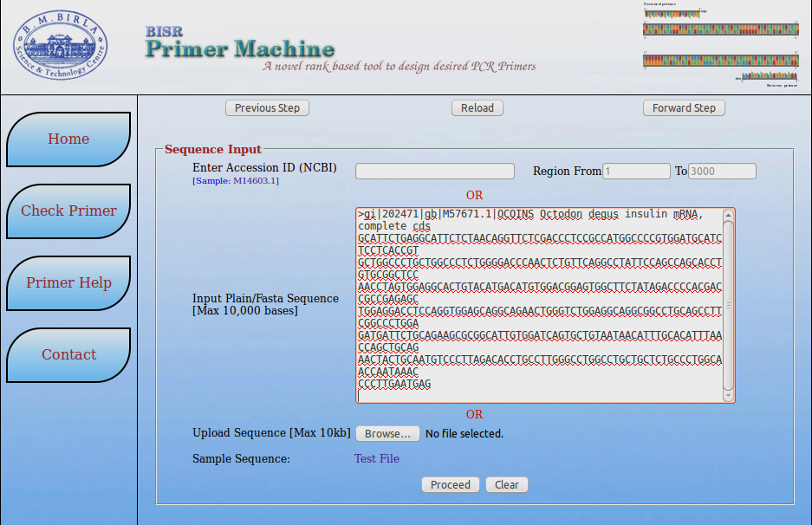
Task: Click the Previous Step button
Action: point(267,107)
